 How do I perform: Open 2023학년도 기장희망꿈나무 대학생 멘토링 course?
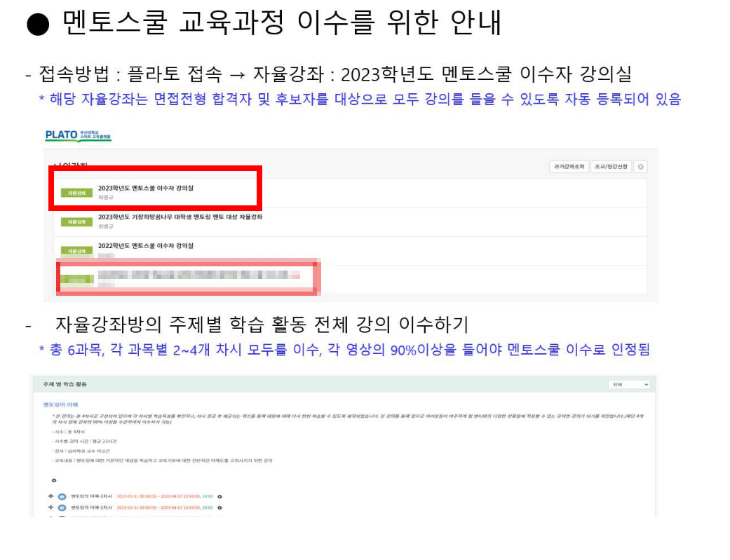tap(180, 217)
